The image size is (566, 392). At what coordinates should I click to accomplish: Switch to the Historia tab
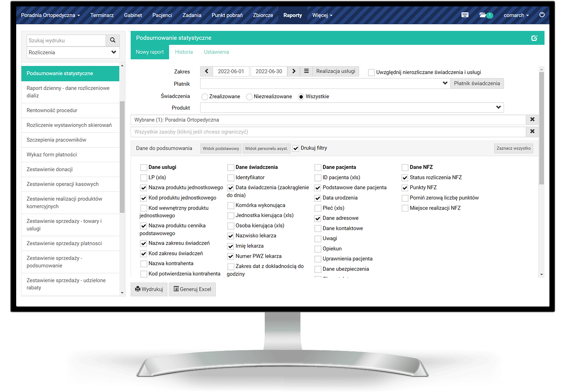pyautogui.click(x=184, y=52)
